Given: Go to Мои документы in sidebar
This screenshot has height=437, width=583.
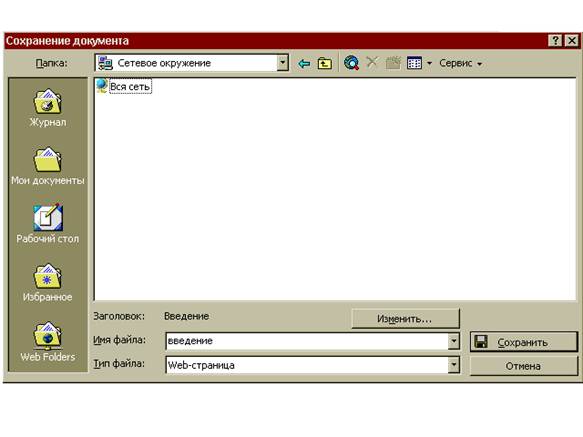Looking at the screenshot, I should [x=48, y=166].
